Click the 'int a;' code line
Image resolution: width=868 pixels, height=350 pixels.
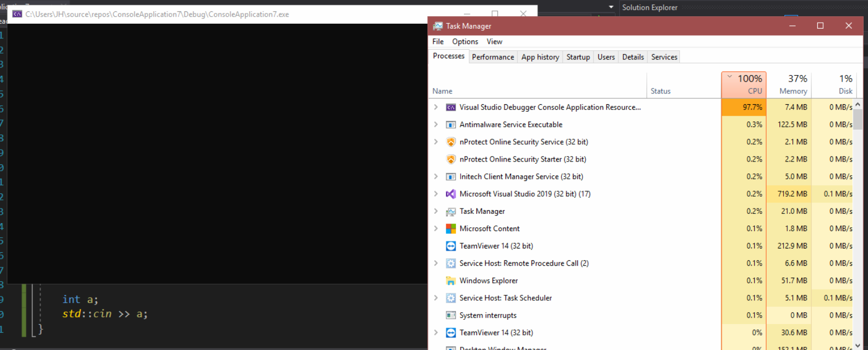pos(80,299)
